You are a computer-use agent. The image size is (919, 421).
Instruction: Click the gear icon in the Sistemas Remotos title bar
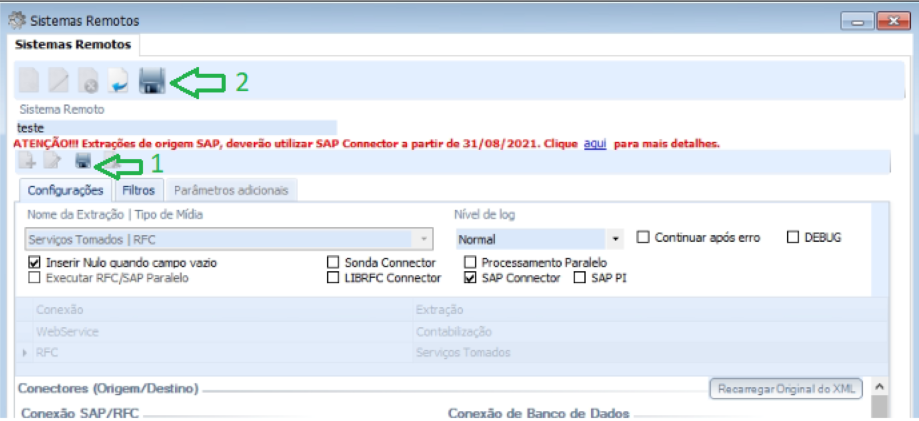[x=16, y=21]
